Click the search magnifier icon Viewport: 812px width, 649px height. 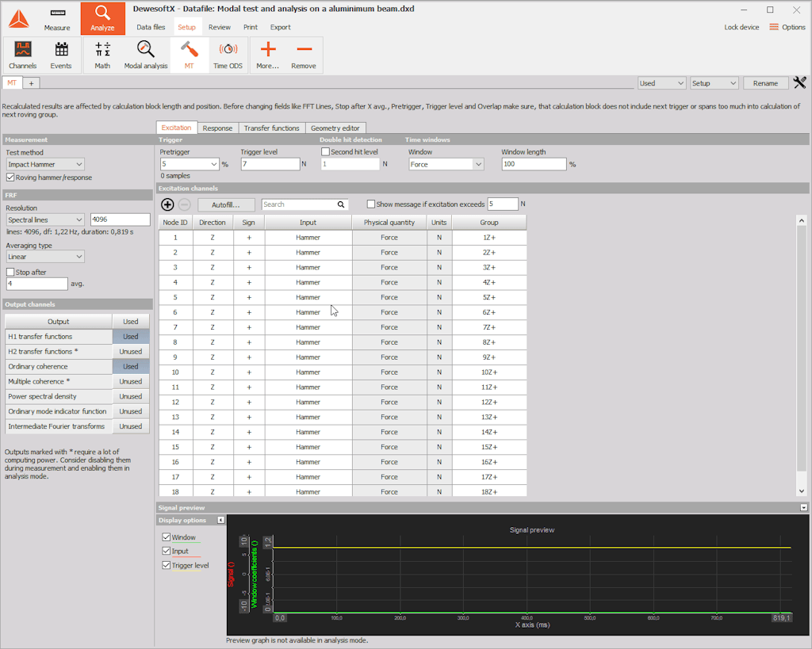[341, 204]
